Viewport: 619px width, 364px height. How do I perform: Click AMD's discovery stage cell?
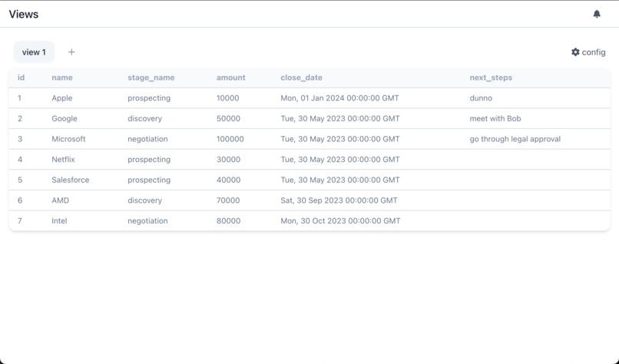click(144, 200)
